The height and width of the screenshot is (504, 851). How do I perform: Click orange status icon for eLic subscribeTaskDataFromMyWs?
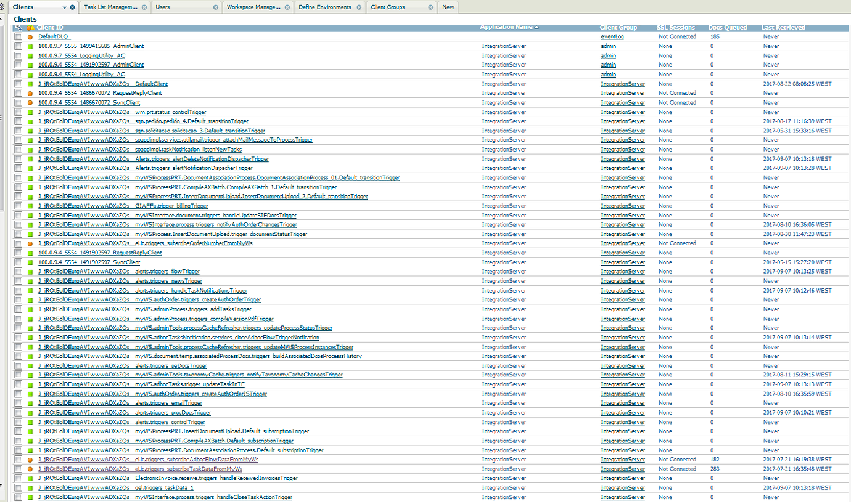pos(30,469)
